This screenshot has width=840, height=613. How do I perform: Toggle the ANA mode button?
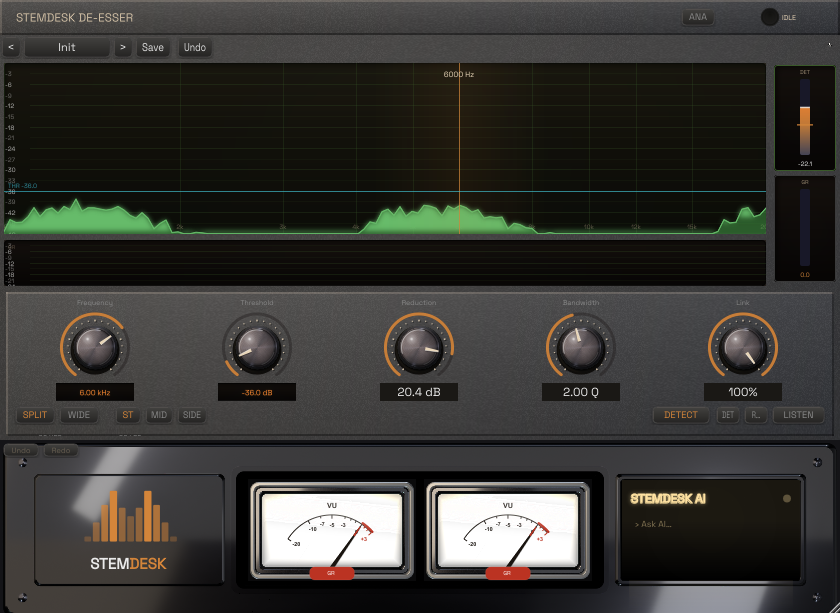tap(698, 17)
